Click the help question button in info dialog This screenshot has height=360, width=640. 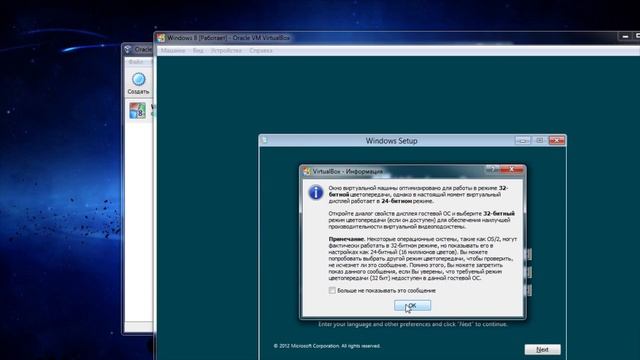tap(493, 169)
